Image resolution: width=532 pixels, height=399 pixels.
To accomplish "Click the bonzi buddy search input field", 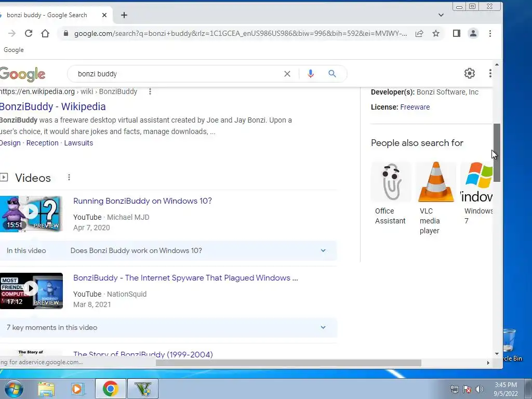I will point(177,74).
